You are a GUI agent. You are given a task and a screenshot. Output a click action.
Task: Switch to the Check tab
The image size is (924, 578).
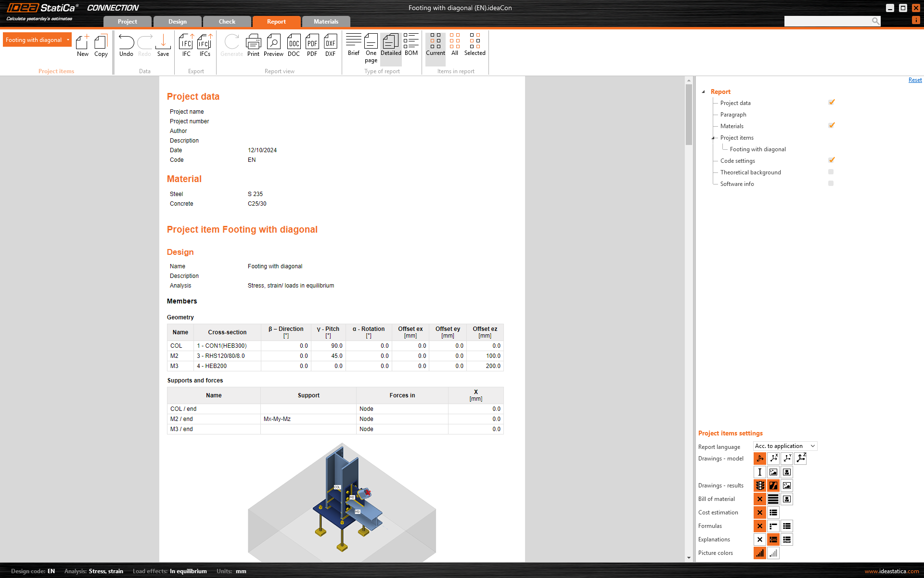click(227, 22)
